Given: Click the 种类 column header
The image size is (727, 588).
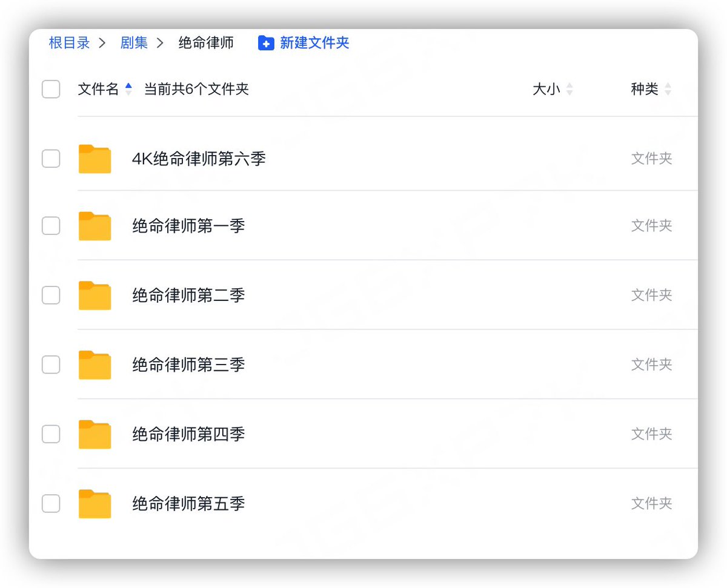Looking at the screenshot, I should point(645,89).
